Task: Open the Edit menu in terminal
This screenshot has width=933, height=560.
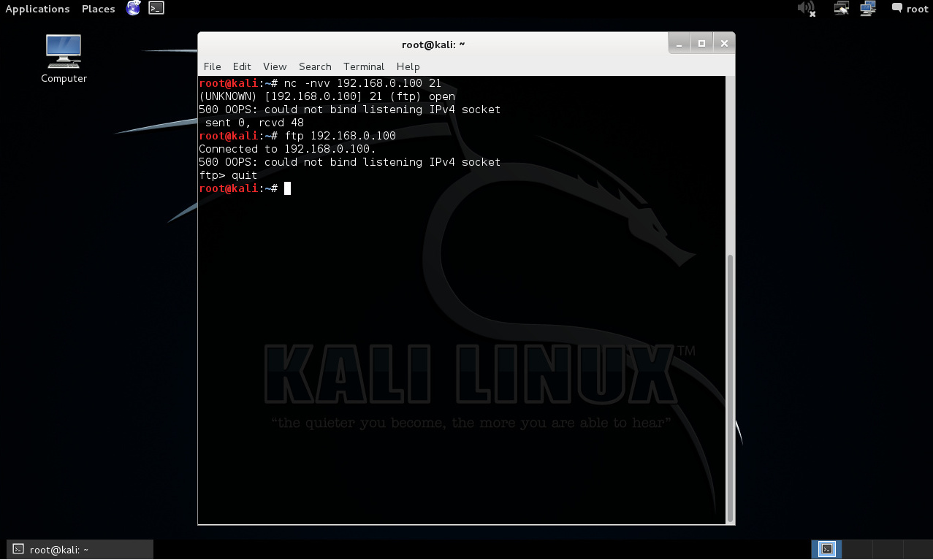Action: point(242,66)
